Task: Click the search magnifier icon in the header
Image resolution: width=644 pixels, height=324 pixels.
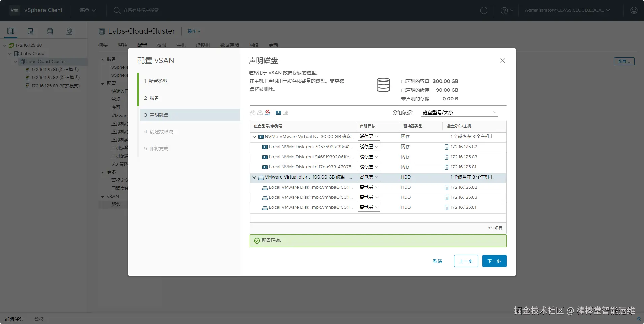Action: pyautogui.click(x=117, y=10)
